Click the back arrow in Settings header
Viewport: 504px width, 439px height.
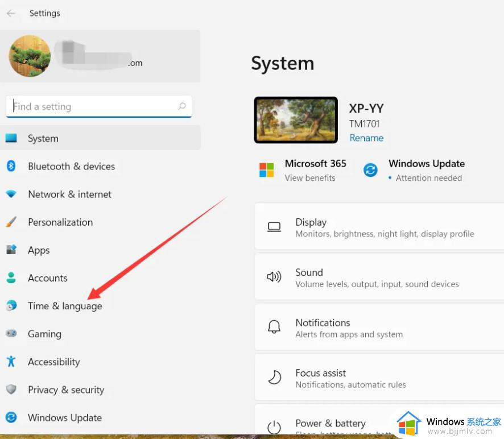click(x=11, y=13)
